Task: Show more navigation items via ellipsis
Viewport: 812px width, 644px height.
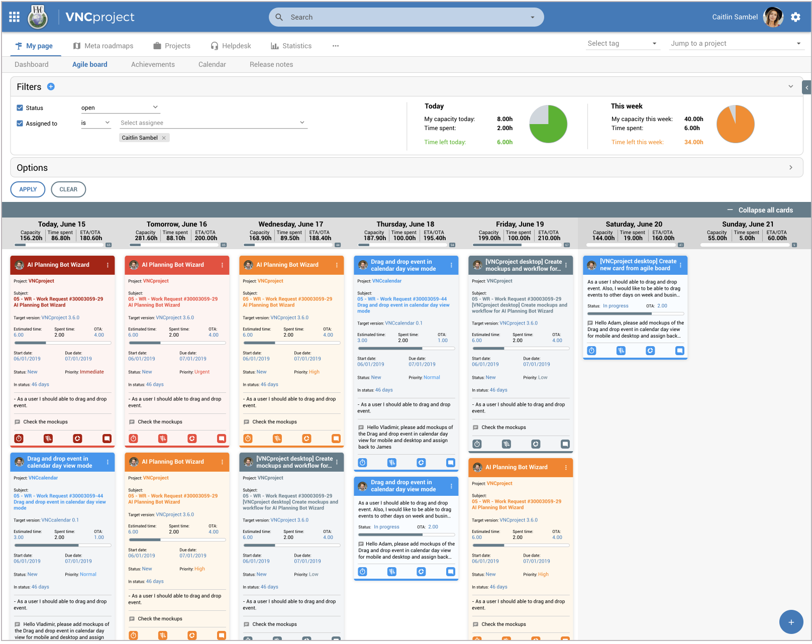Action: 336,46
